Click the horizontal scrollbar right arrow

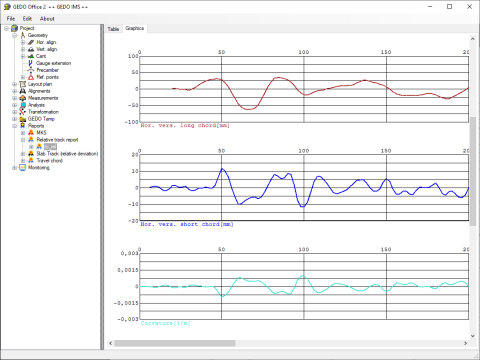click(x=465, y=343)
